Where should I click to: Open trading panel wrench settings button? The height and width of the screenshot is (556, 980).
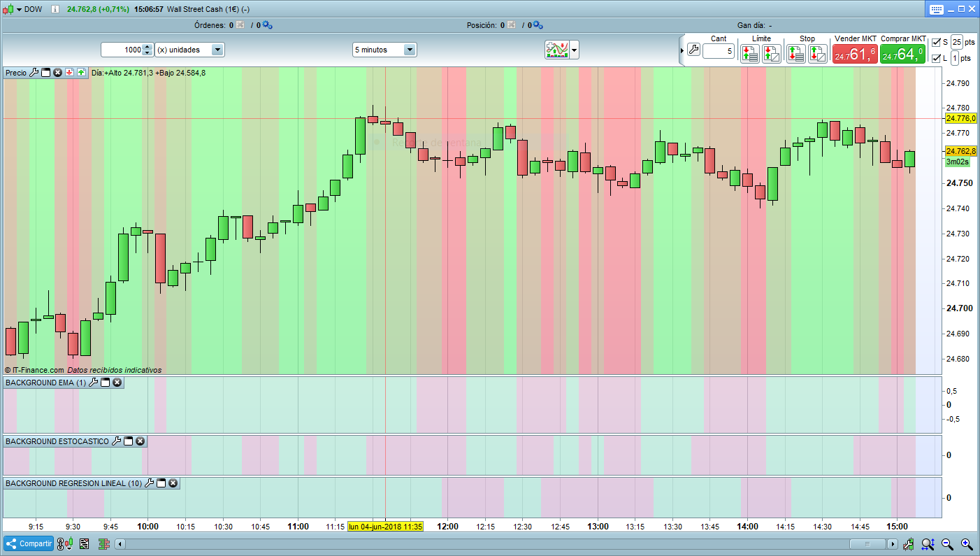693,50
